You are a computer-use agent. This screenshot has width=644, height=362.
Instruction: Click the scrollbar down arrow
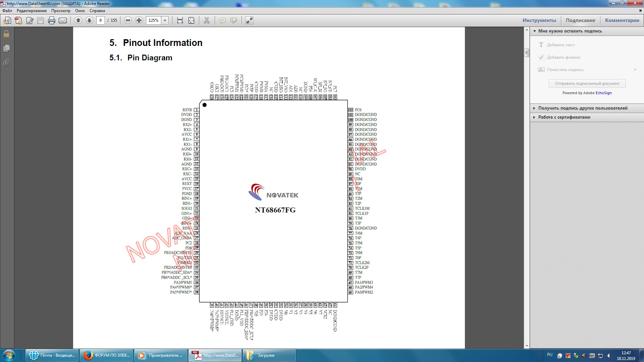(527, 346)
